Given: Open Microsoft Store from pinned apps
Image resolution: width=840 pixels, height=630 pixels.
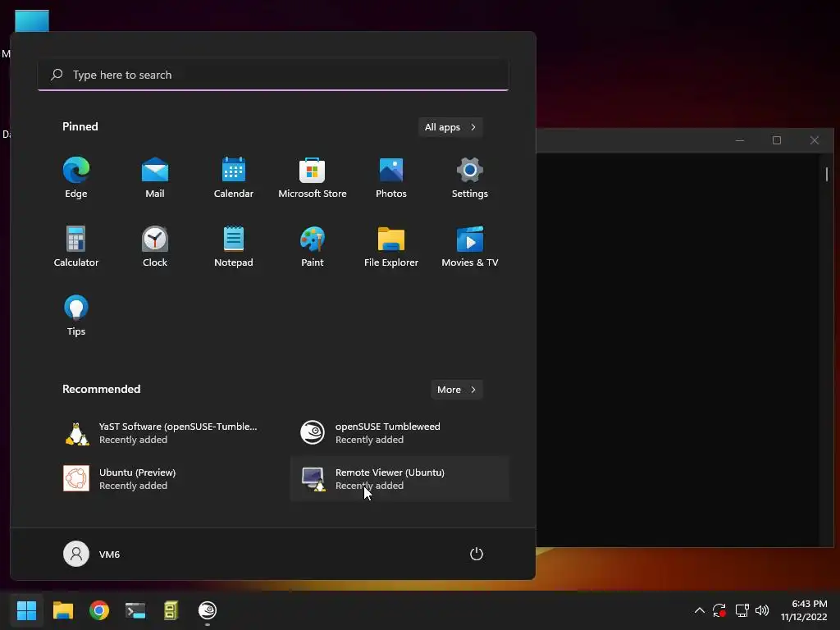Looking at the screenshot, I should pyautogui.click(x=313, y=178).
